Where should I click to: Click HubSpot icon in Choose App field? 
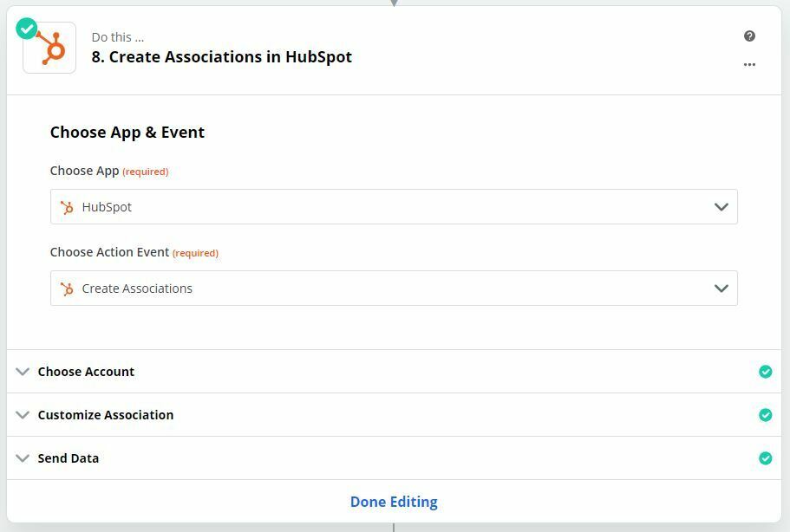[x=67, y=207]
